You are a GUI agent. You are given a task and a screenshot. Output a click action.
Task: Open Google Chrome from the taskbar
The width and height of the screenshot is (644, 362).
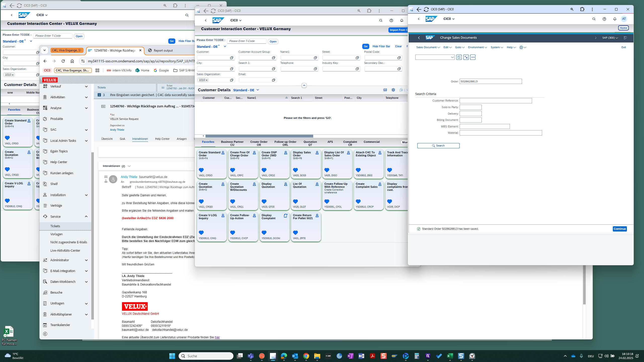point(306,356)
